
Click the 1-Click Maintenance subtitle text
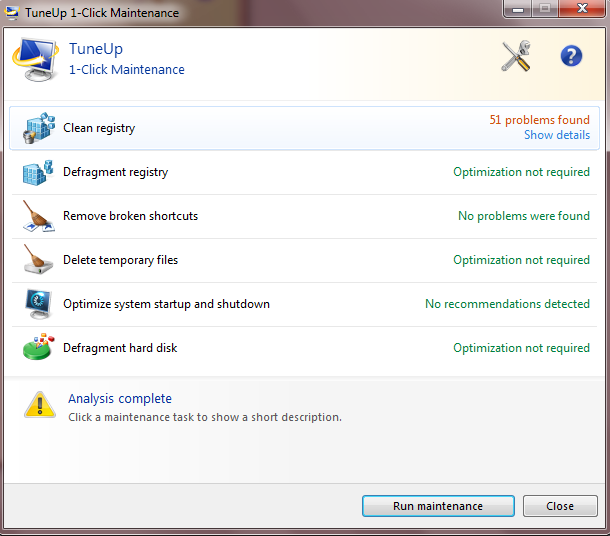[x=127, y=70]
